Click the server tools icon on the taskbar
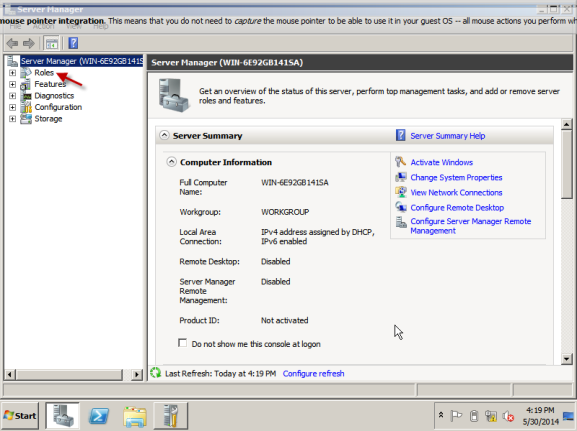Viewport: 577px width, 431px height. pyautogui.click(x=171, y=416)
